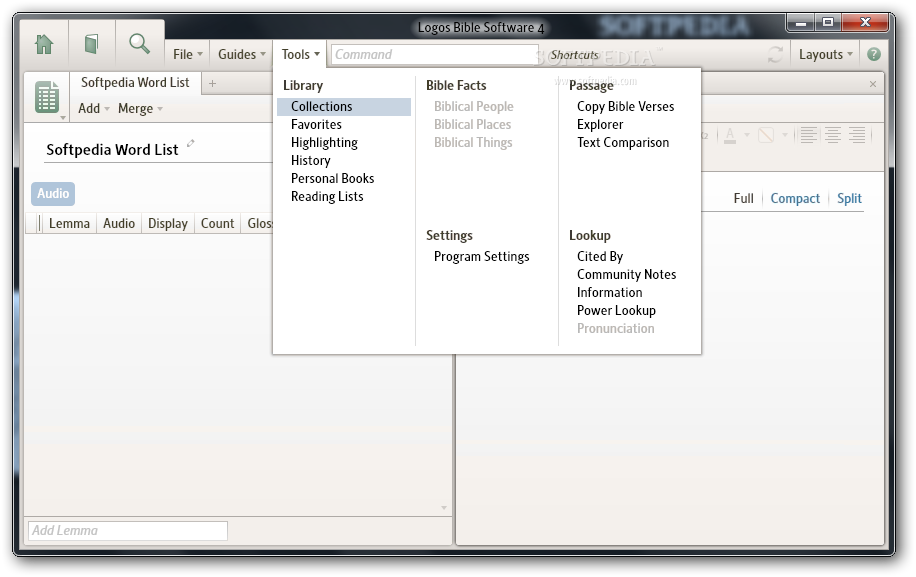916x577 pixels.
Task: Open Community Notes tool
Action: click(626, 274)
